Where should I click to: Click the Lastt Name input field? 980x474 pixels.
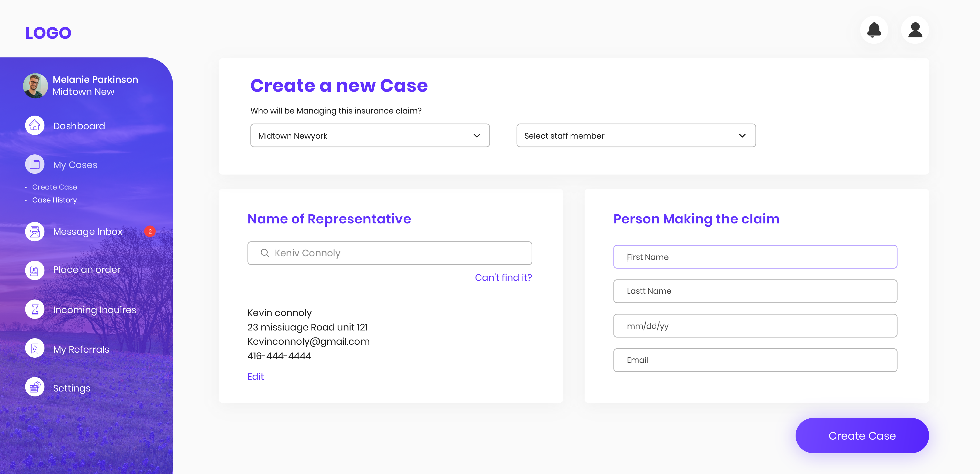[755, 291]
